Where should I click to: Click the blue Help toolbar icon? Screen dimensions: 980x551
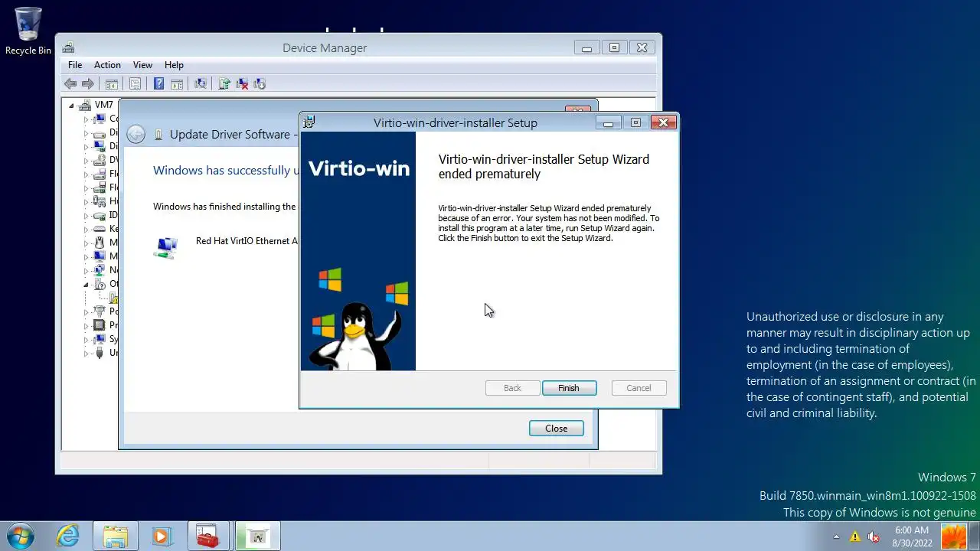(158, 84)
